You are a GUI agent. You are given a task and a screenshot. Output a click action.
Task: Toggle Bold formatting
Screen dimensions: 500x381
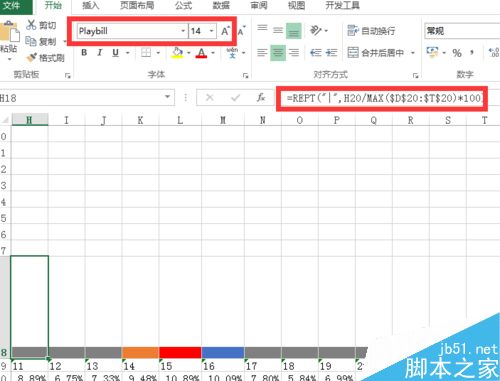point(84,52)
